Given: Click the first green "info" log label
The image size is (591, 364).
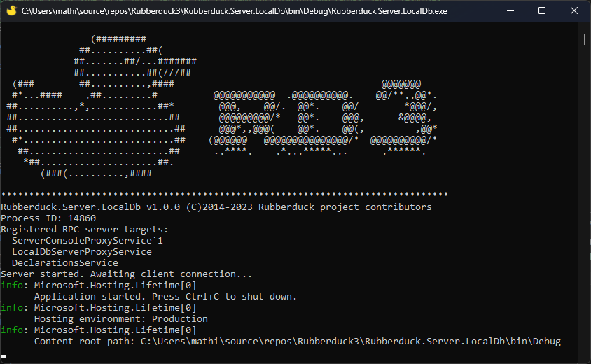Looking at the screenshot, I should pos(11,285).
